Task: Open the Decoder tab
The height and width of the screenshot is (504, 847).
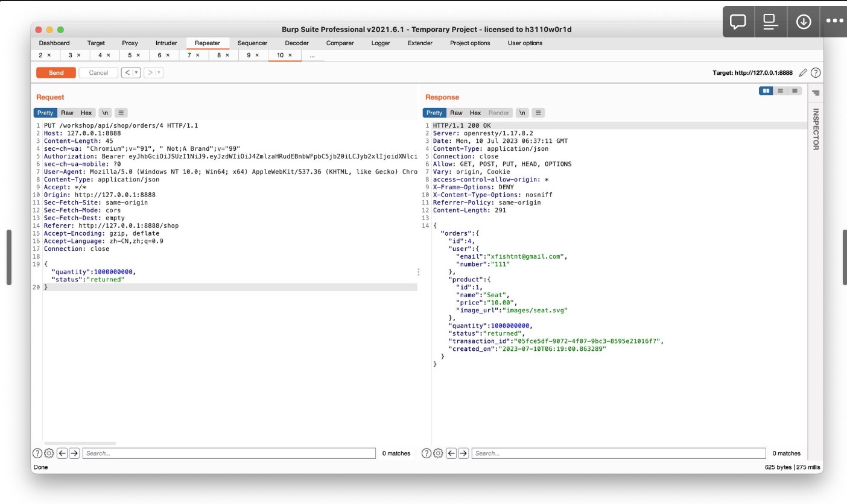Action: click(297, 43)
